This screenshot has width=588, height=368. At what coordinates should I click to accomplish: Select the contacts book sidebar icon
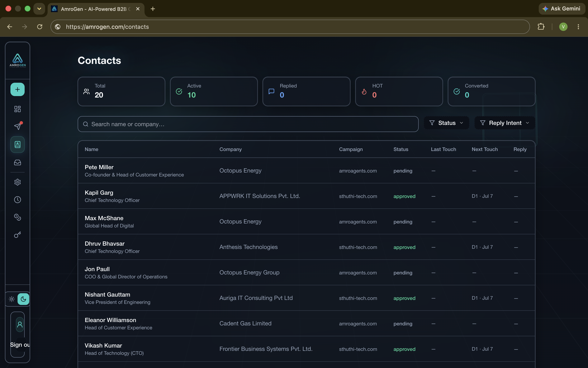click(x=18, y=145)
